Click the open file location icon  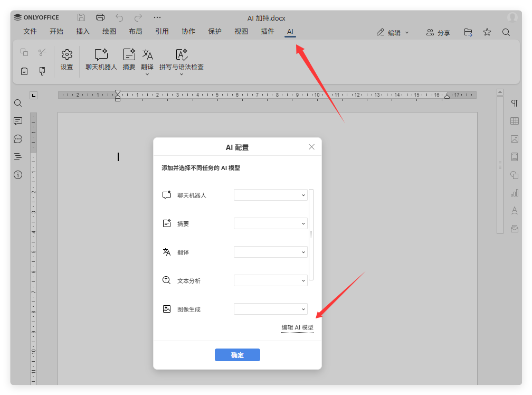pos(468,32)
